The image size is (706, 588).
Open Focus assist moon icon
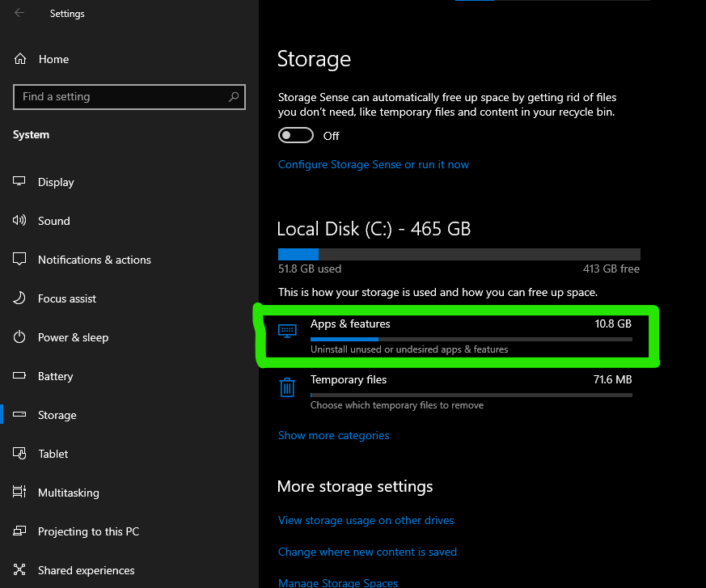(x=19, y=298)
